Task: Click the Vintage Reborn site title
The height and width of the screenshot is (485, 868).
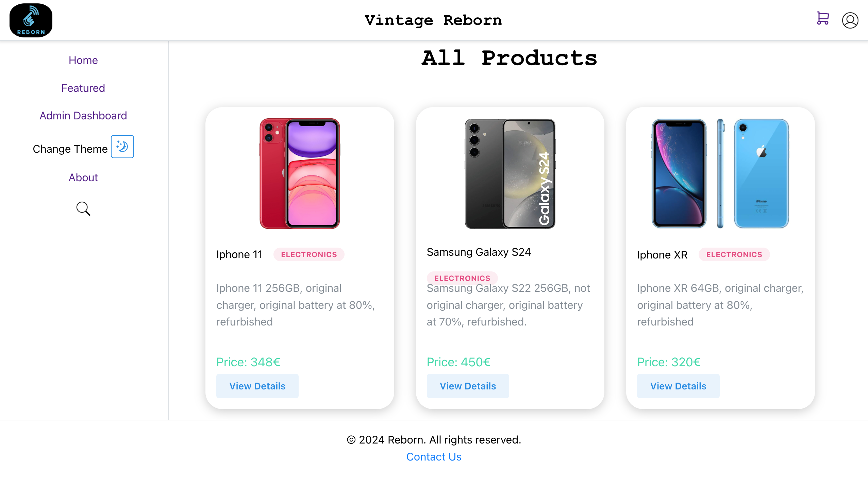Action: (433, 20)
